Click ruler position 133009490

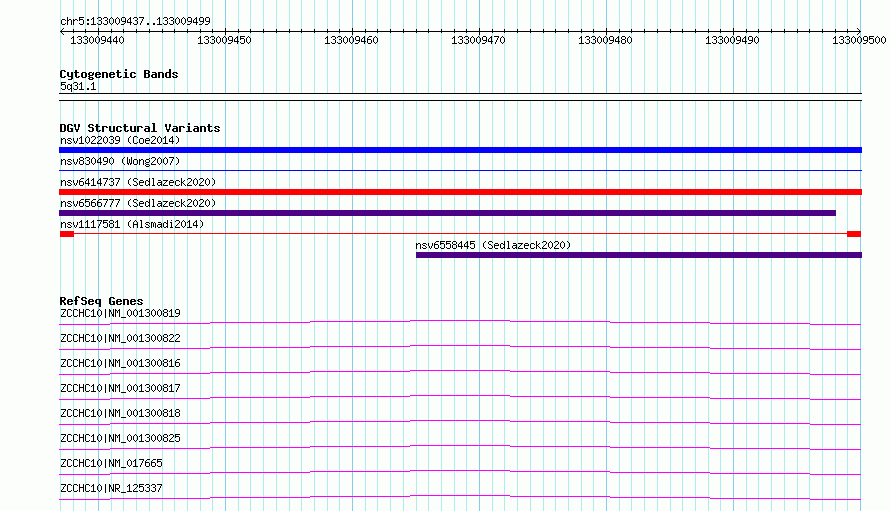pos(732,40)
